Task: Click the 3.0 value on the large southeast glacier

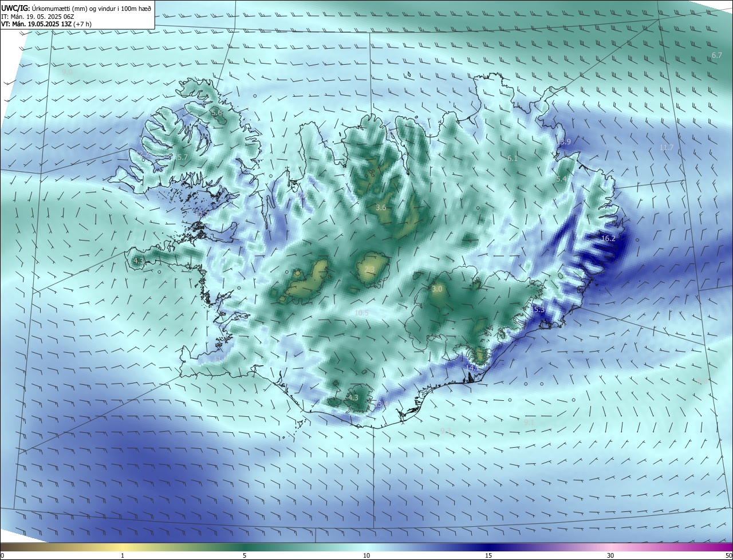Action: point(437,289)
